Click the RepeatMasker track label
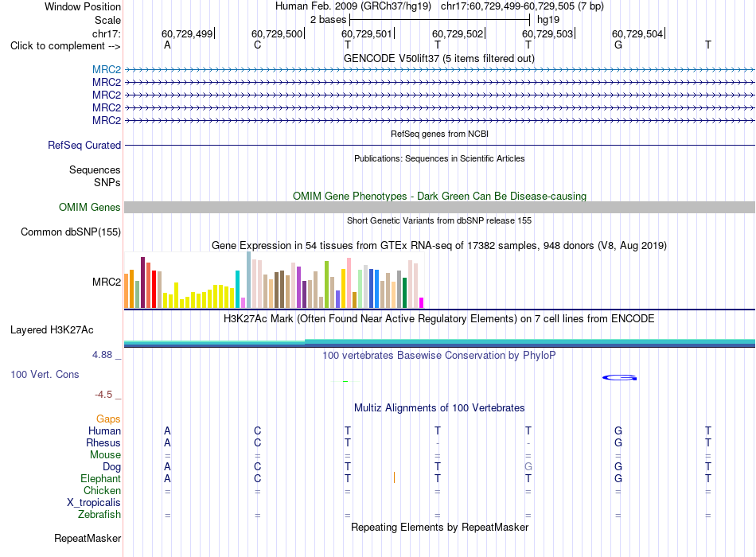The image size is (756, 557). click(x=88, y=538)
